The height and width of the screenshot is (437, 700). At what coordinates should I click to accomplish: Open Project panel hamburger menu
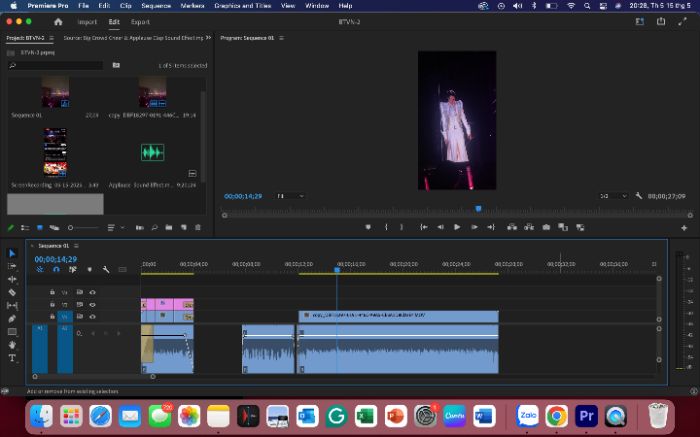(51, 38)
